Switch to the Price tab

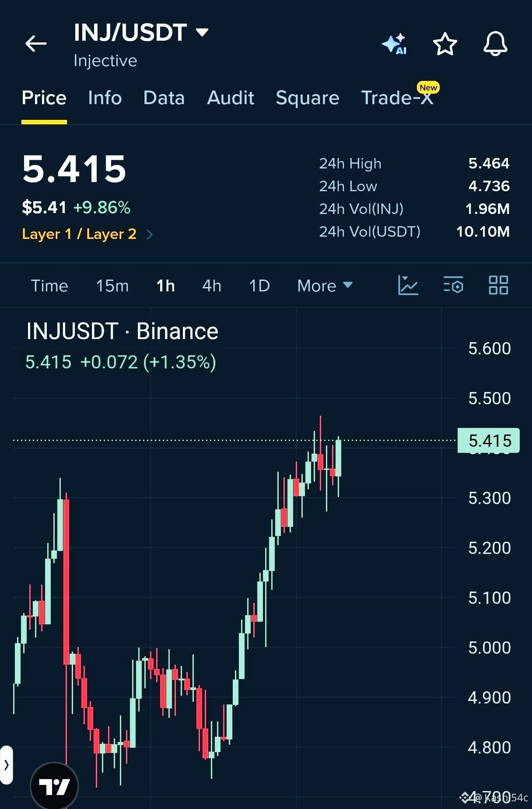44,98
